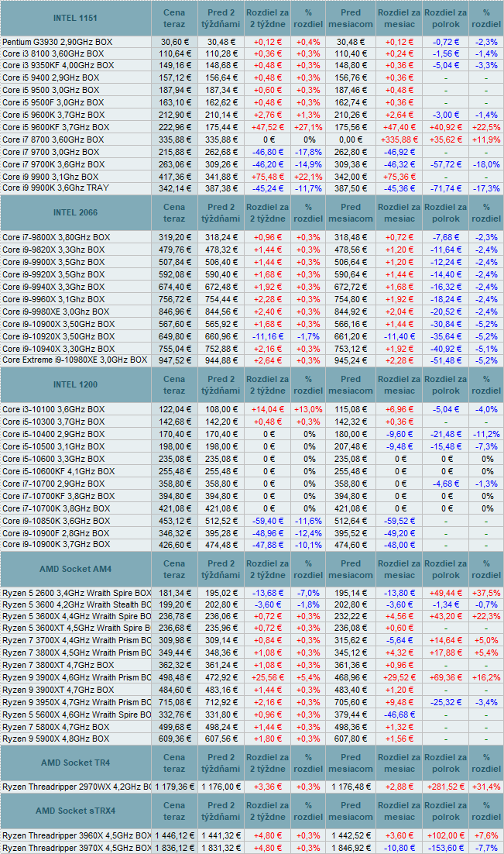Click Ryzen 7 3700X 4,4GHz Wraith Prism

tap(76, 640)
